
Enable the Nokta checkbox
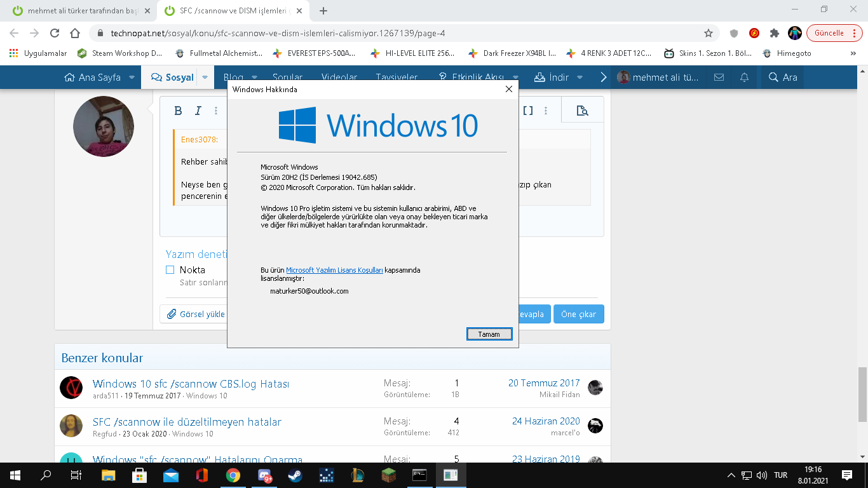click(170, 270)
